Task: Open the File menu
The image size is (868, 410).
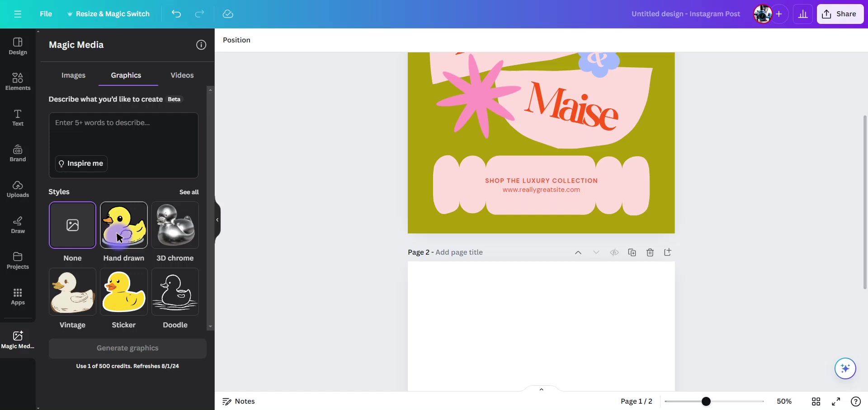Action: coord(46,14)
